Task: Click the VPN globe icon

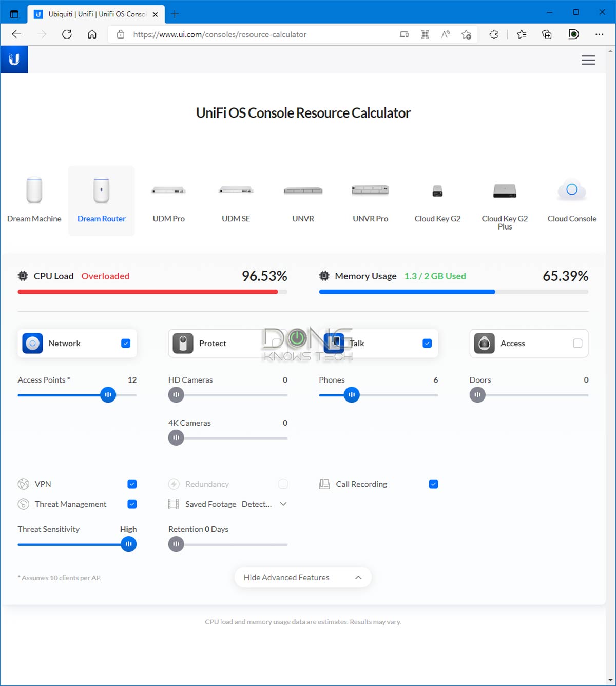Action: (24, 484)
